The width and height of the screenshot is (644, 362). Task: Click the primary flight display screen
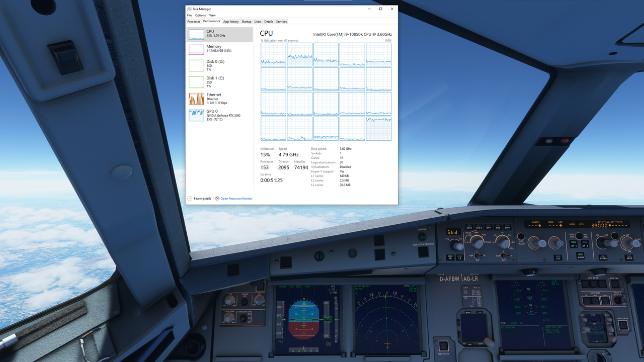pyautogui.click(x=307, y=319)
